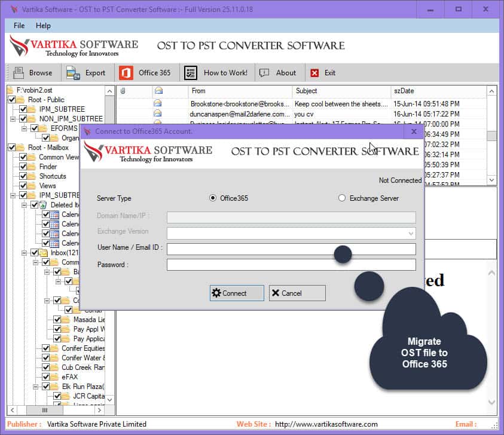Screen dimensions: 504x435
Task: Select the Office365 server type radio
Action: [x=213, y=198]
